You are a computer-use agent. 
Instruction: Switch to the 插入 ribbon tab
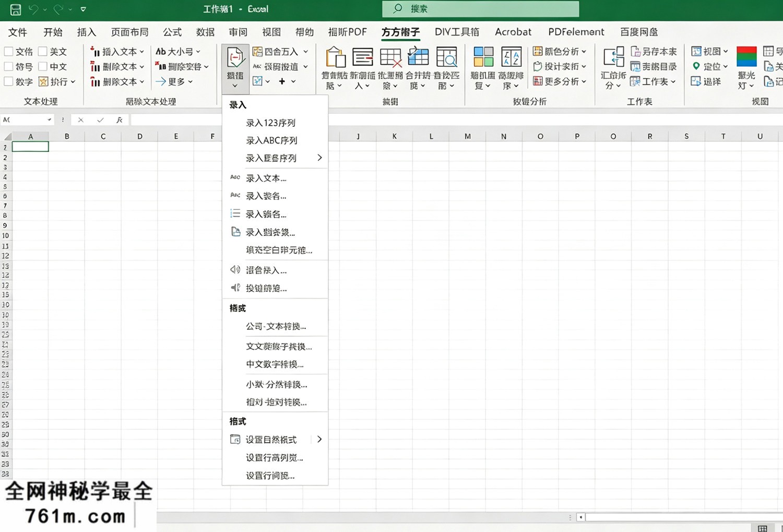pos(87,32)
